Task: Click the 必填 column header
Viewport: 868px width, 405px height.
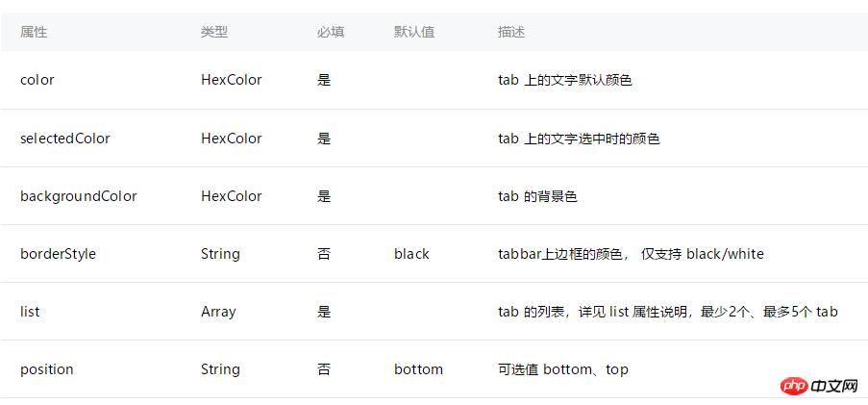Action: [331, 32]
